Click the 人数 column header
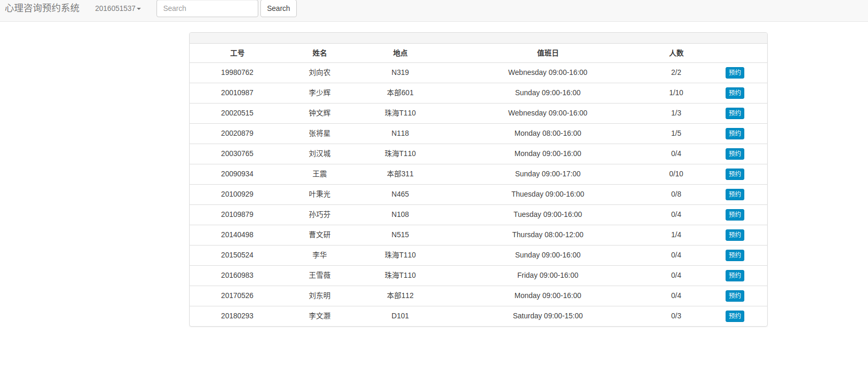Image resolution: width=868 pixels, height=387 pixels. [676, 53]
